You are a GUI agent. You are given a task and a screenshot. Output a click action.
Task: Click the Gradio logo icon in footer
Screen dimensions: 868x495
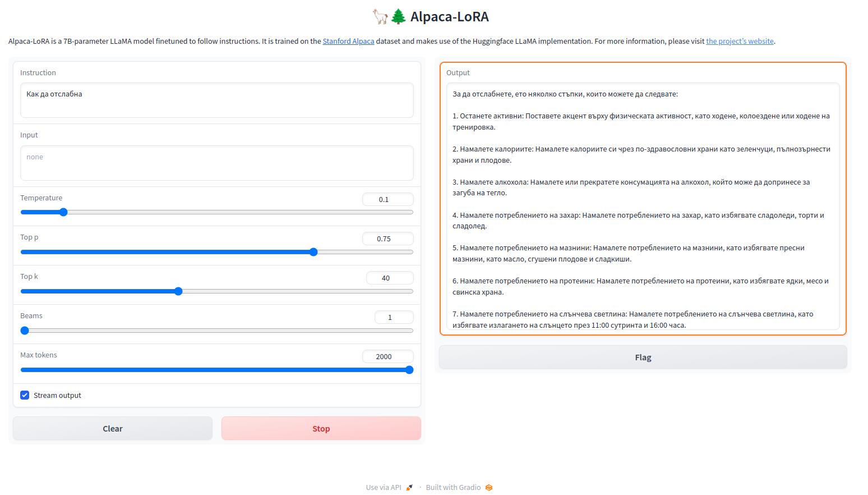coord(489,487)
